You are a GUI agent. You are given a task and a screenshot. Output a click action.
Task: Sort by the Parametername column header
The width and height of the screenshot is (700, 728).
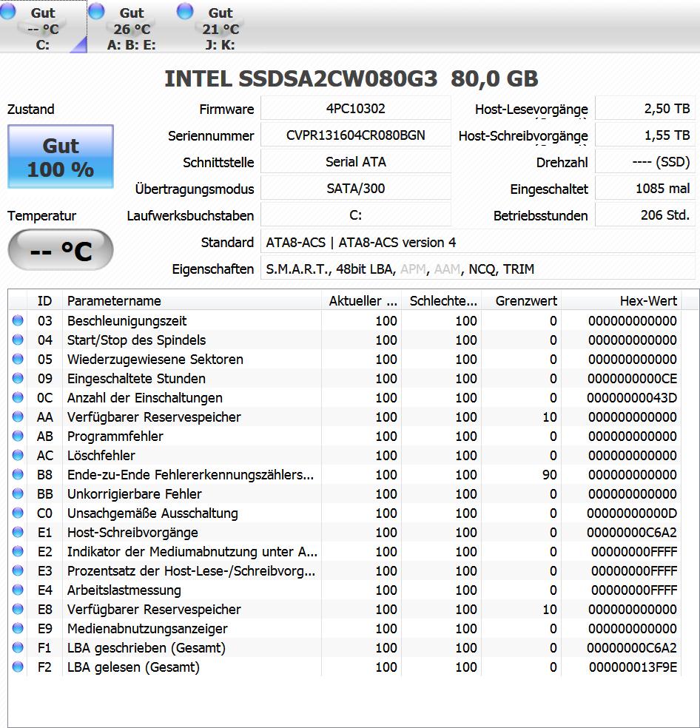click(x=192, y=301)
